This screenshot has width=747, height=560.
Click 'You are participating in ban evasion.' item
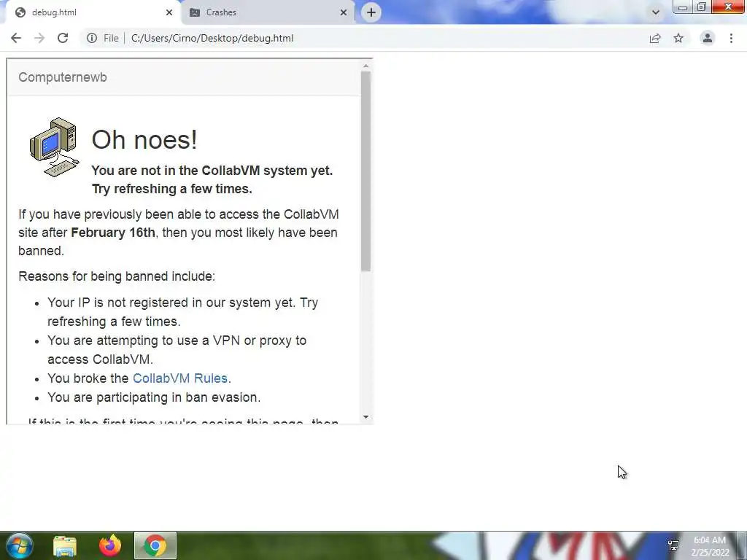coord(154,397)
